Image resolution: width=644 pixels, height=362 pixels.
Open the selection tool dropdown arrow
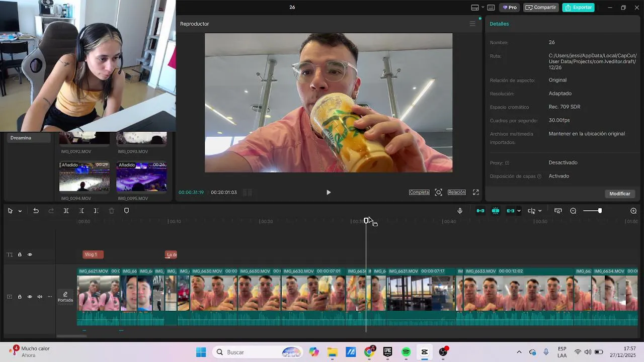pos(20,211)
